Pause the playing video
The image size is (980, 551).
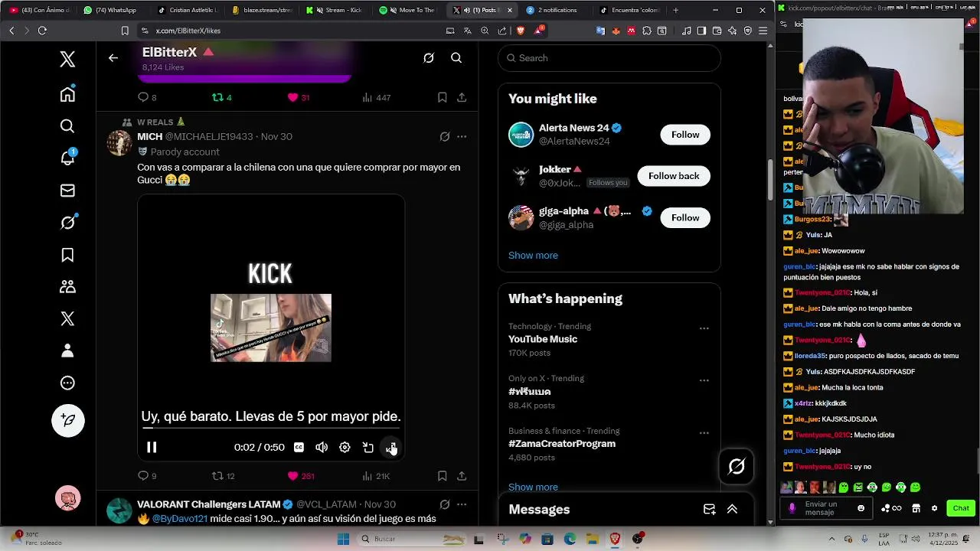(152, 448)
